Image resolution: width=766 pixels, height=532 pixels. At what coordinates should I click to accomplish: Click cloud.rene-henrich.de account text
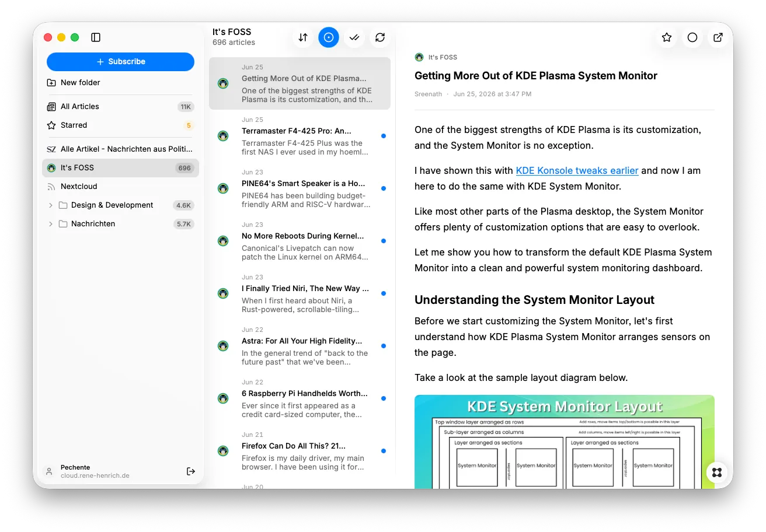tap(95, 476)
